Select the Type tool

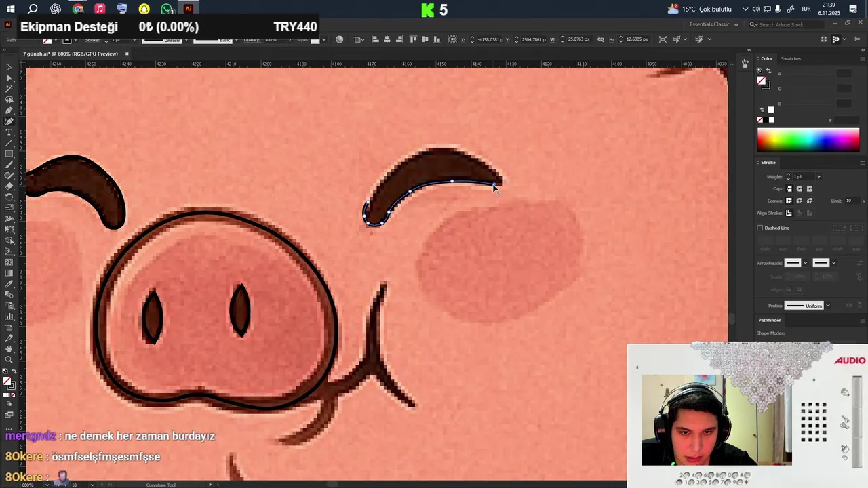click(x=9, y=132)
